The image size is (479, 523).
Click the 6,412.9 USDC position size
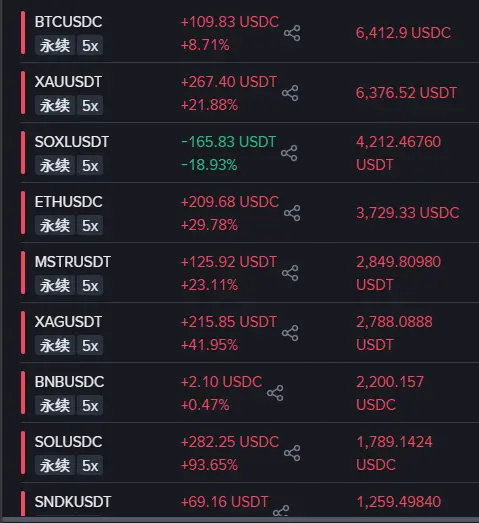pos(403,33)
